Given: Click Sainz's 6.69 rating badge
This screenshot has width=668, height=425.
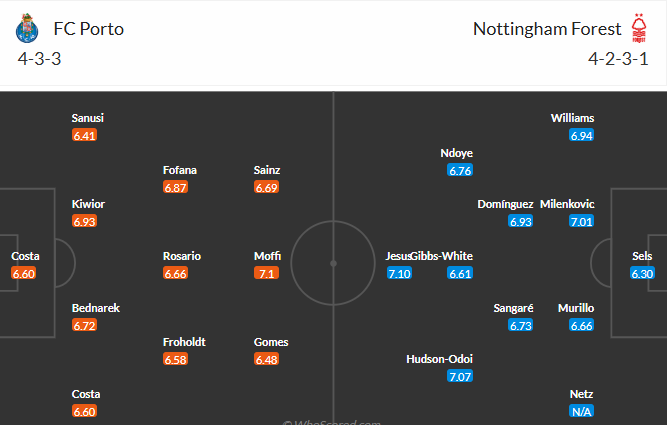Looking at the screenshot, I should (267, 187).
